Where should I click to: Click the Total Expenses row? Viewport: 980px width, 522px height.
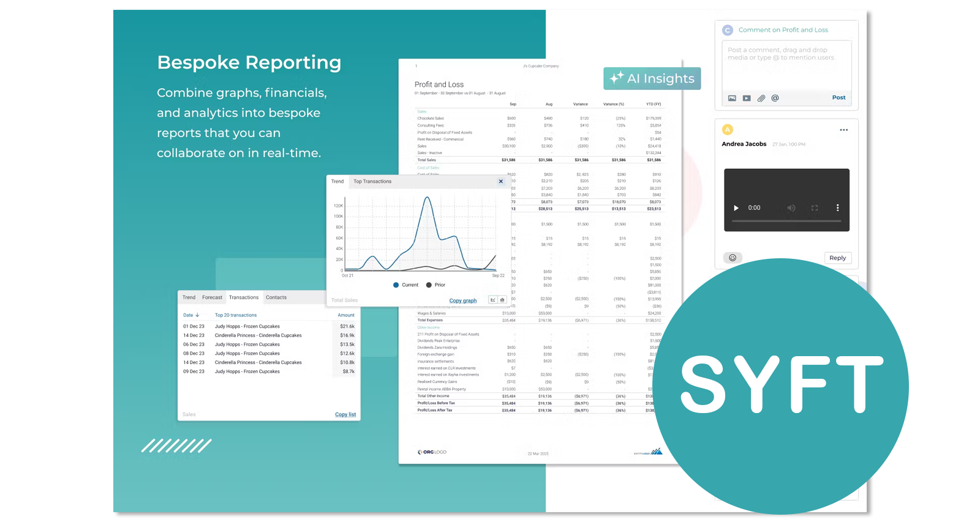[x=539, y=320]
